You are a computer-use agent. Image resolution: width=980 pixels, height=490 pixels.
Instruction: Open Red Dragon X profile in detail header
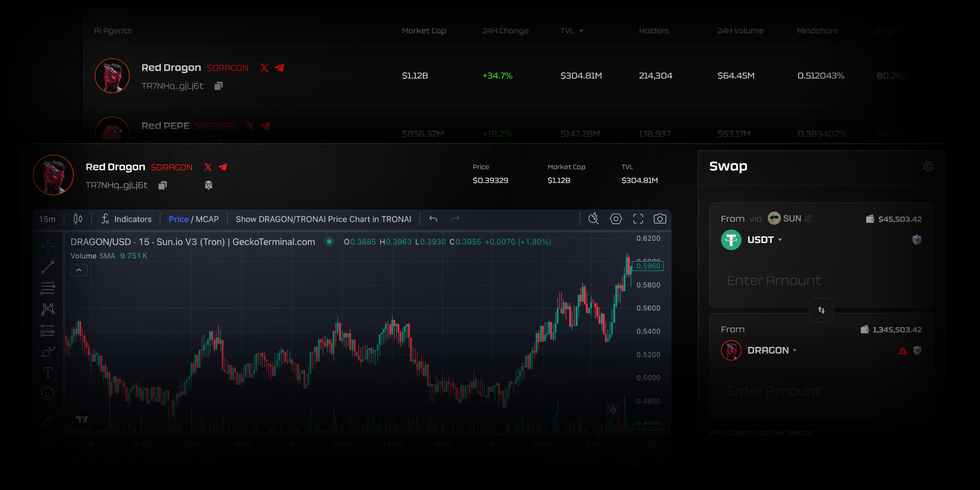coord(208,167)
